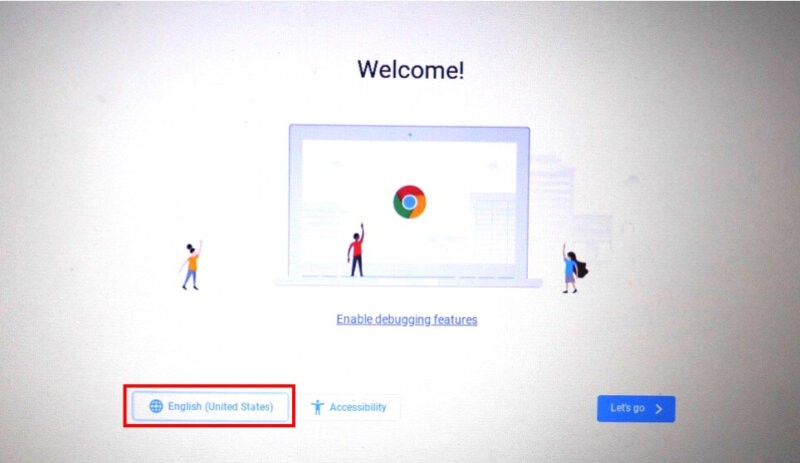The width and height of the screenshot is (800, 463).
Task: Click the illustrated laptop base
Action: [408, 282]
